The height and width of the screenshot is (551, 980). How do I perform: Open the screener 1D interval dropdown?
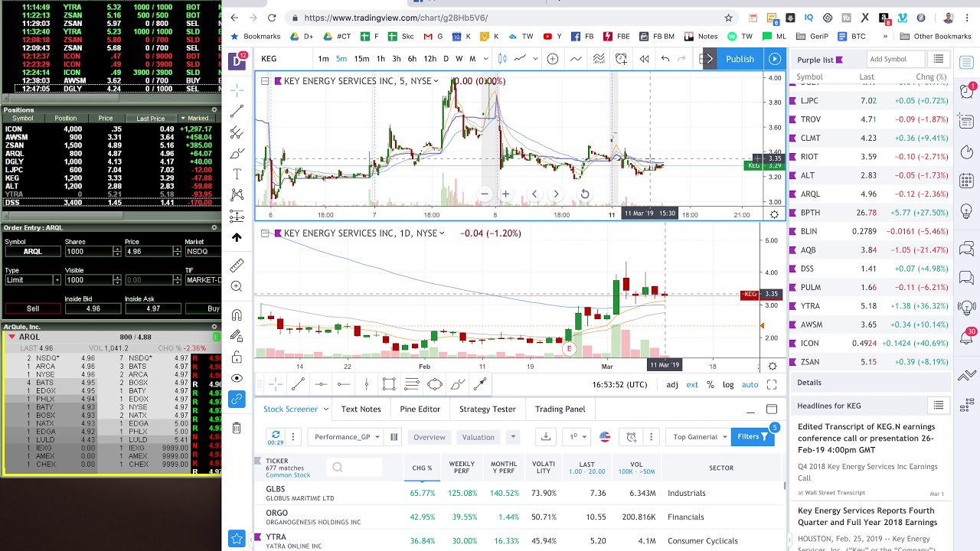click(579, 437)
